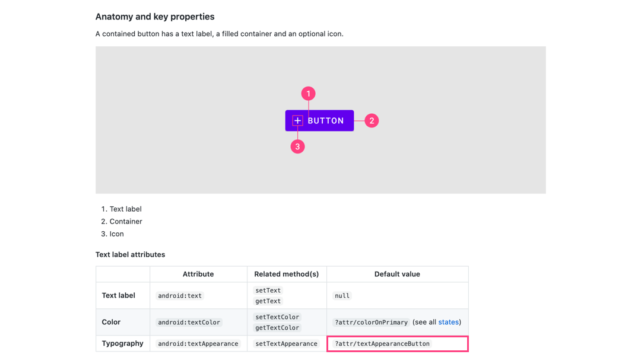Click the plus icon inside the purple button
This screenshot has width=641, height=364.
click(x=298, y=121)
